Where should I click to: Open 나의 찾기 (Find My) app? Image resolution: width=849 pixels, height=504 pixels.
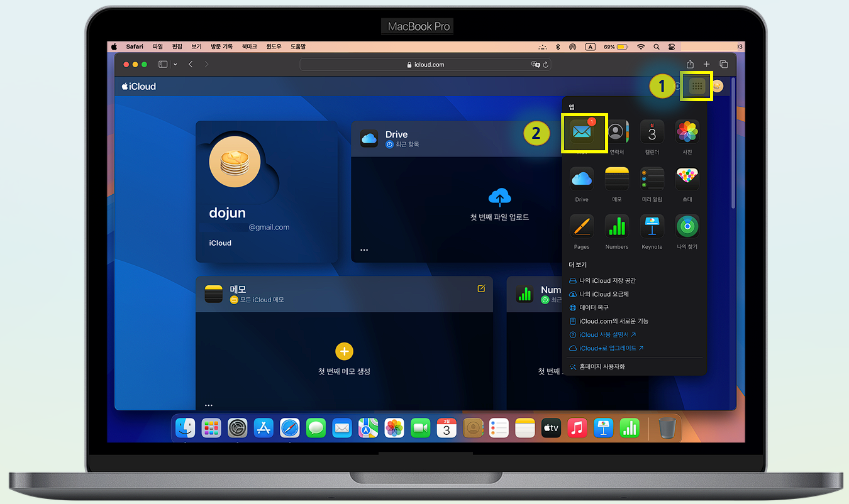(687, 226)
